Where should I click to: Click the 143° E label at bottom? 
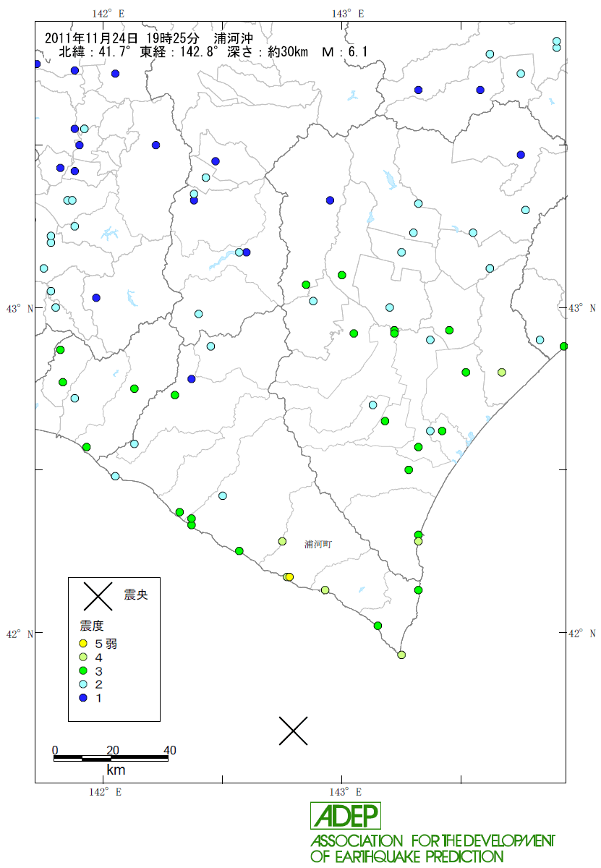(x=346, y=792)
